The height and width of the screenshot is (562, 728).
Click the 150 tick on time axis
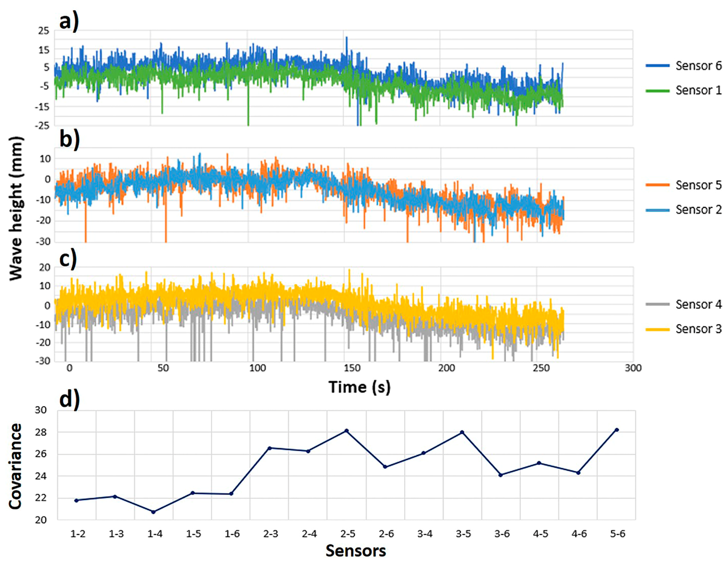click(x=352, y=368)
